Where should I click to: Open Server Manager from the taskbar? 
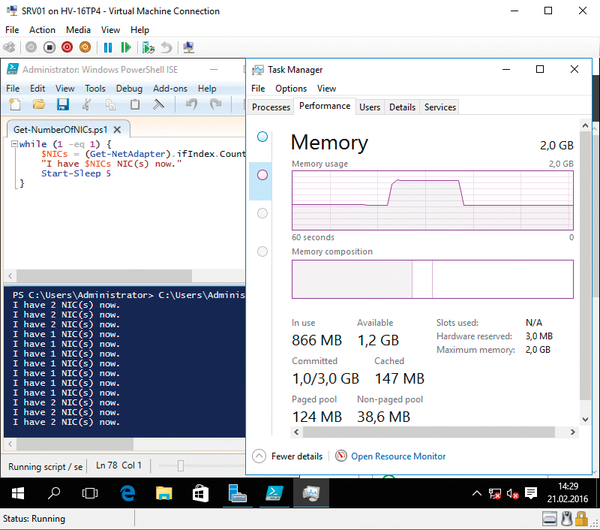point(237,494)
